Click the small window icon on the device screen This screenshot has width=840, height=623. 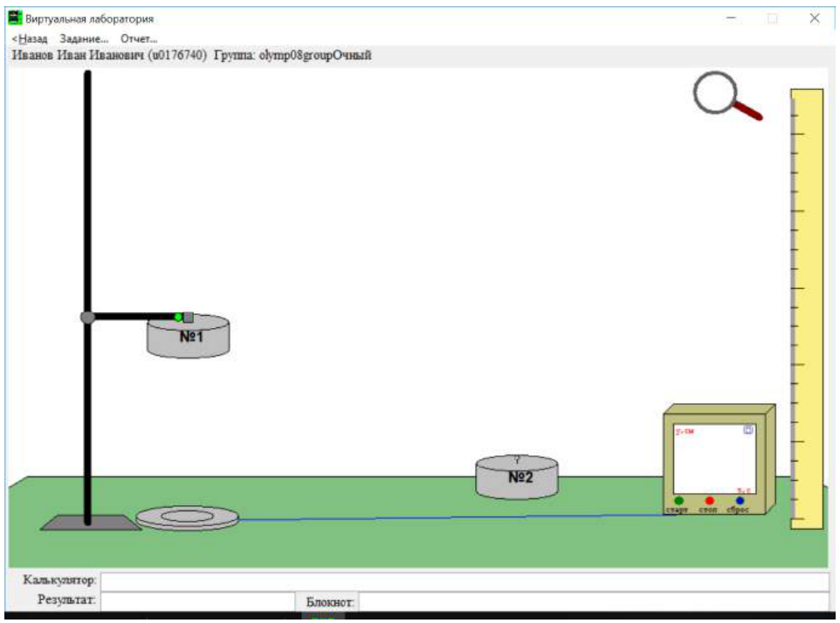click(x=747, y=430)
